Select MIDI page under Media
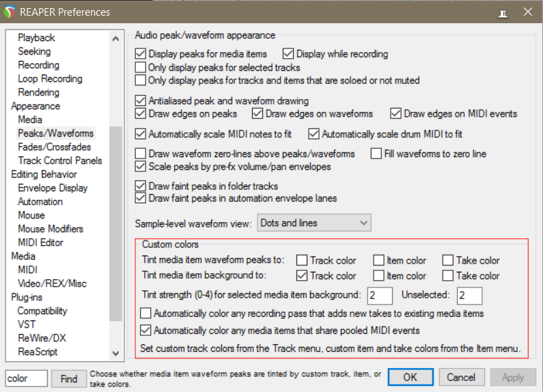Image resolution: width=543 pixels, height=392 pixels. (27, 270)
